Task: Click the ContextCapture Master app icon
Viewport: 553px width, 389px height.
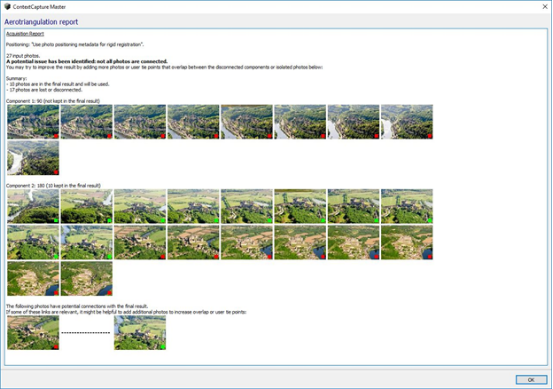Action: pos(7,7)
